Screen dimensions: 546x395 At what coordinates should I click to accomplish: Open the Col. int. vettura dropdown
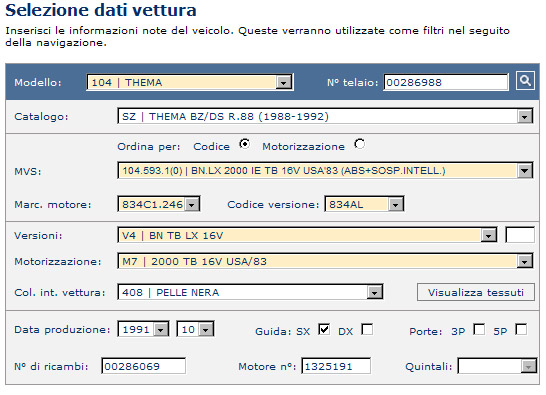[250, 292]
